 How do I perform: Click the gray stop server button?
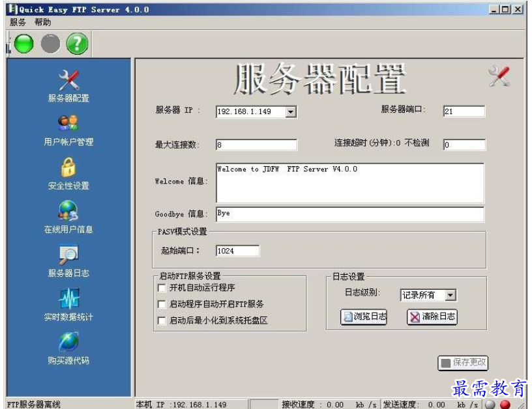[50, 44]
